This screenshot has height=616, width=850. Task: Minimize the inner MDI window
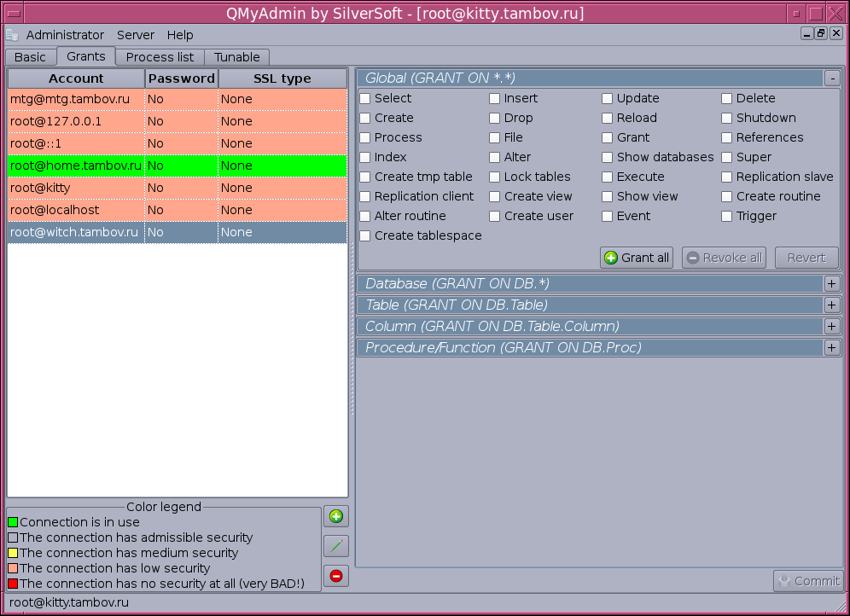[x=806, y=34]
